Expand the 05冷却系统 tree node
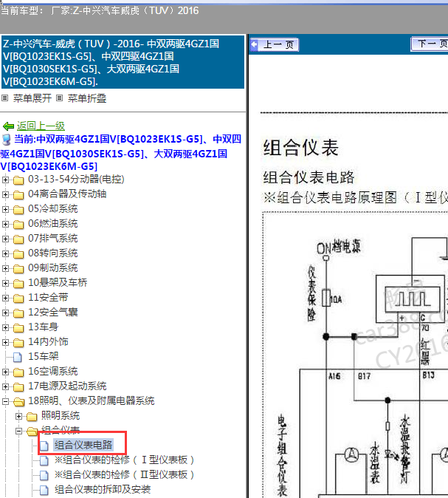Screen dimensions: 448x498 click(5, 209)
